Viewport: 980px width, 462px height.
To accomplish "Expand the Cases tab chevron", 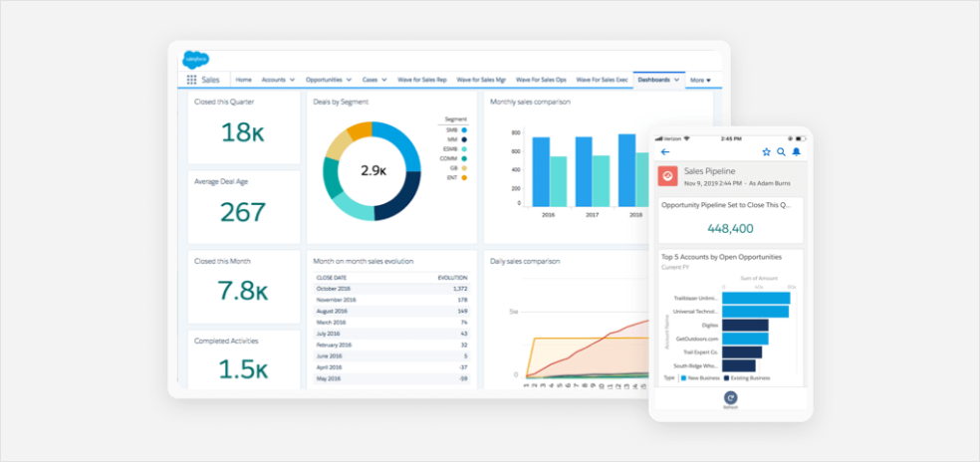I will (383, 80).
